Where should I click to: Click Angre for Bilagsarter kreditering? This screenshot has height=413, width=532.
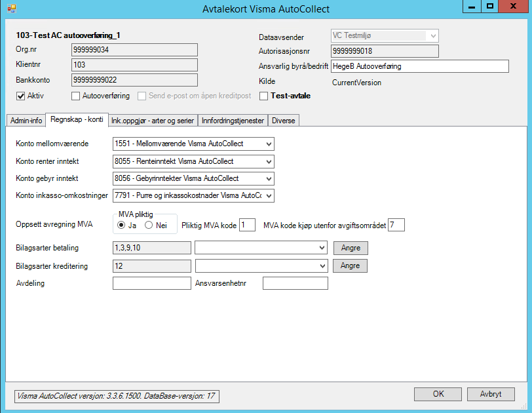[350, 265]
